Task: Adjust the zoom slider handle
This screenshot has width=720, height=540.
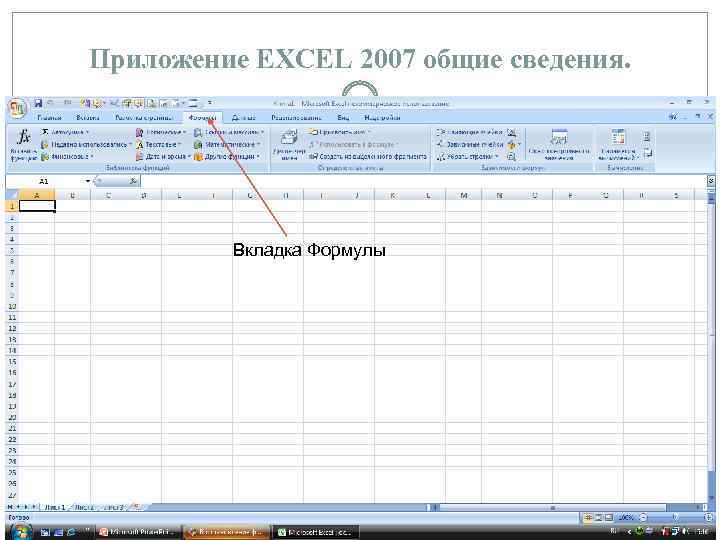Action: 675,518
